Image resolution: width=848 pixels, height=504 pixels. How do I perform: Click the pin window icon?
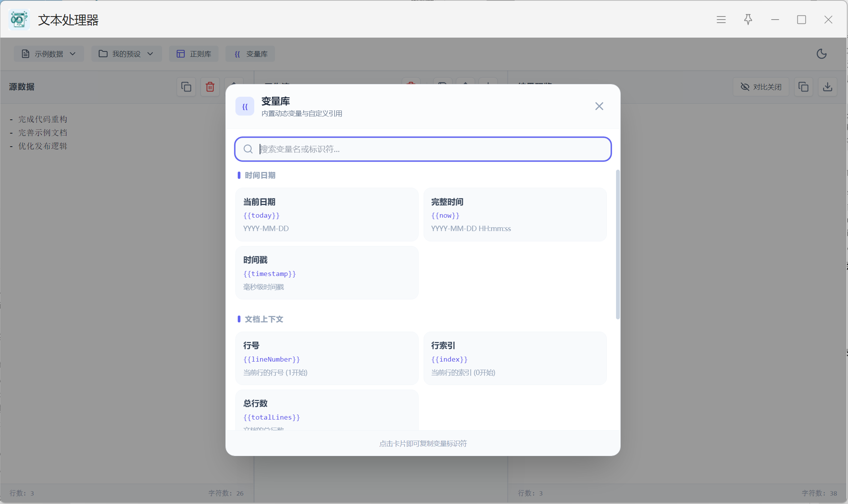(x=748, y=20)
